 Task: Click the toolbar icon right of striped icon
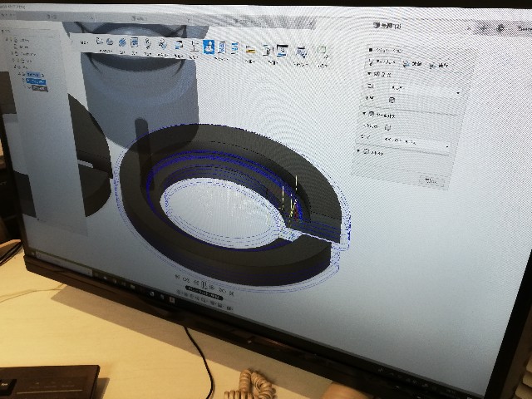[135, 42]
